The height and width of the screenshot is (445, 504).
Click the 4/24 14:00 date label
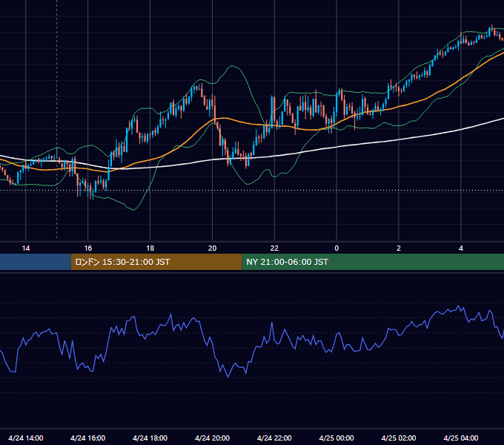click(26, 438)
